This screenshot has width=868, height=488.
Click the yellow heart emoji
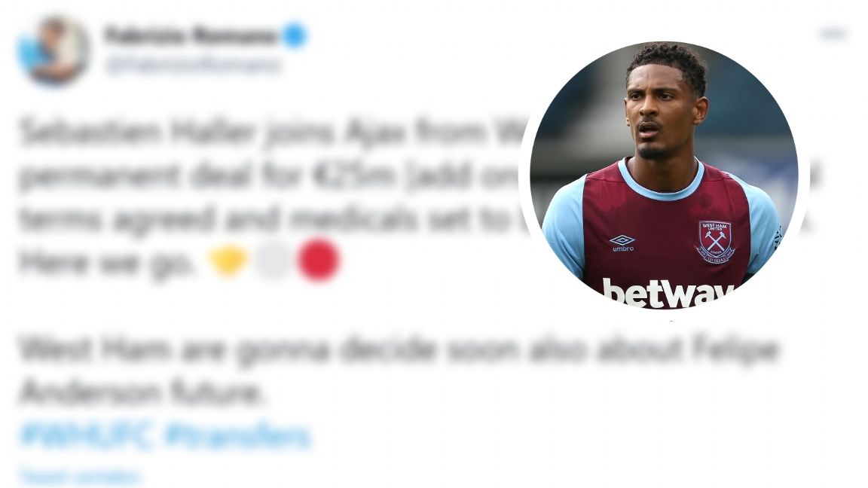[x=228, y=260]
